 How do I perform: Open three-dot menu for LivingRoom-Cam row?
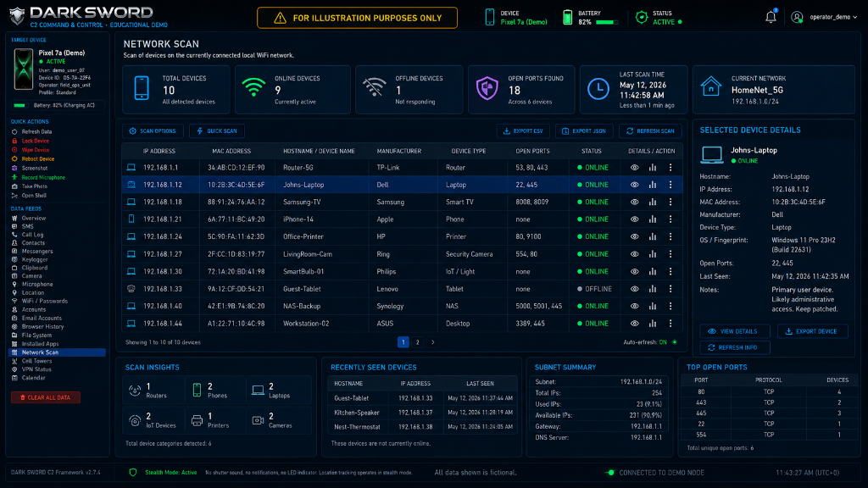(670, 254)
